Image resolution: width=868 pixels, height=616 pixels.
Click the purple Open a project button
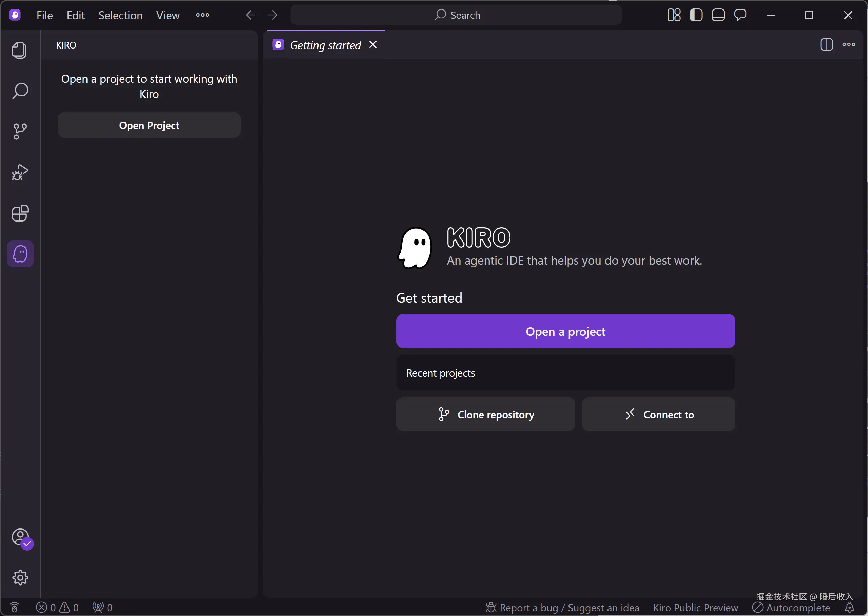pyautogui.click(x=565, y=331)
